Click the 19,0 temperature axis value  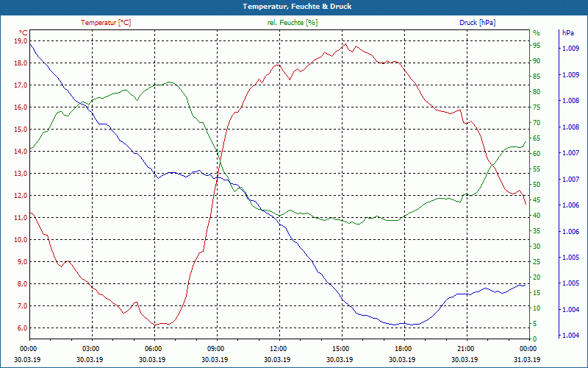[x=21, y=40]
